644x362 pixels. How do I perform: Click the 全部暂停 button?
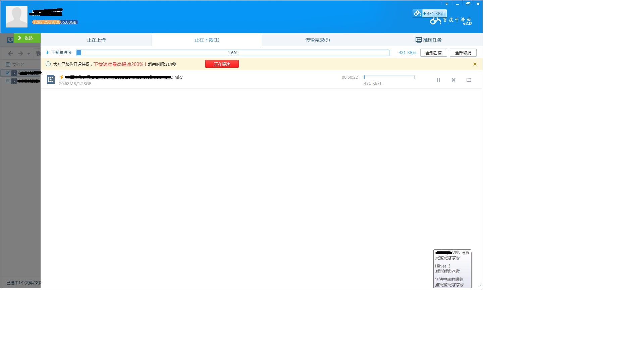point(434,53)
